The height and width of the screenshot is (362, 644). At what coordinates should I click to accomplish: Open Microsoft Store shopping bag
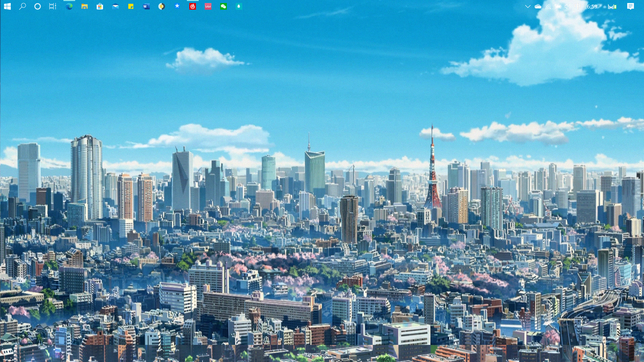pyautogui.click(x=100, y=6)
